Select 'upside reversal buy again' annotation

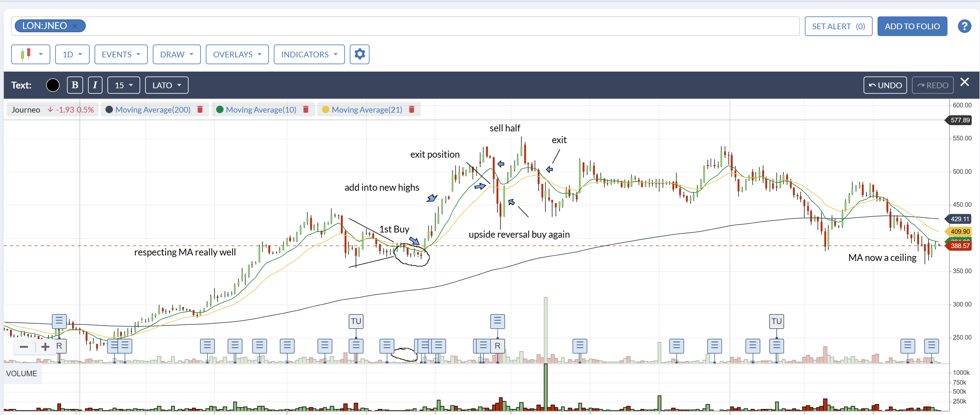[x=519, y=234]
